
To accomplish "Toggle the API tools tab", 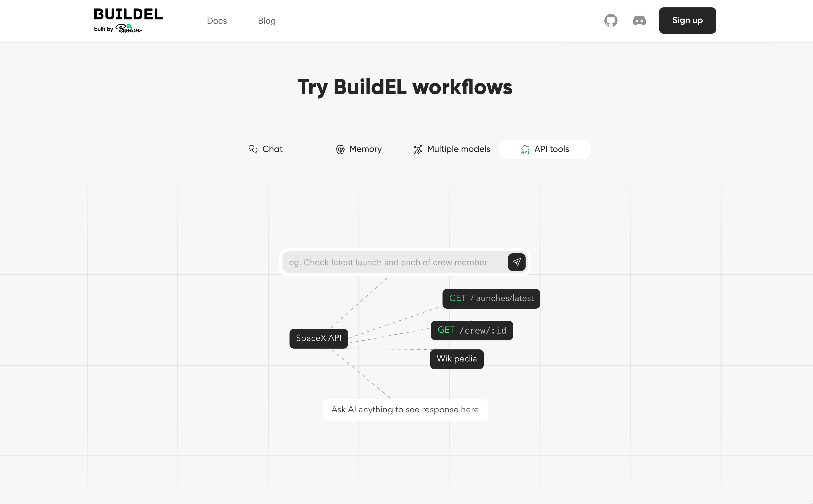I will (x=544, y=149).
